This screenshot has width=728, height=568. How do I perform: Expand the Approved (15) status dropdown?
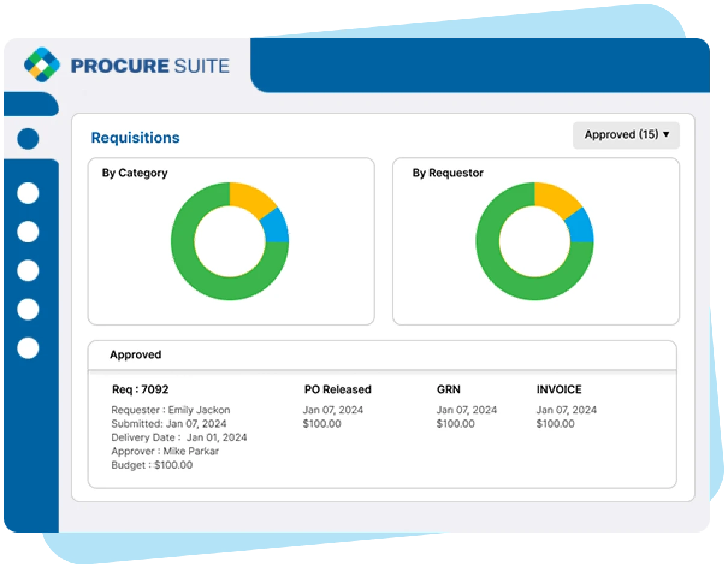(x=626, y=135)
